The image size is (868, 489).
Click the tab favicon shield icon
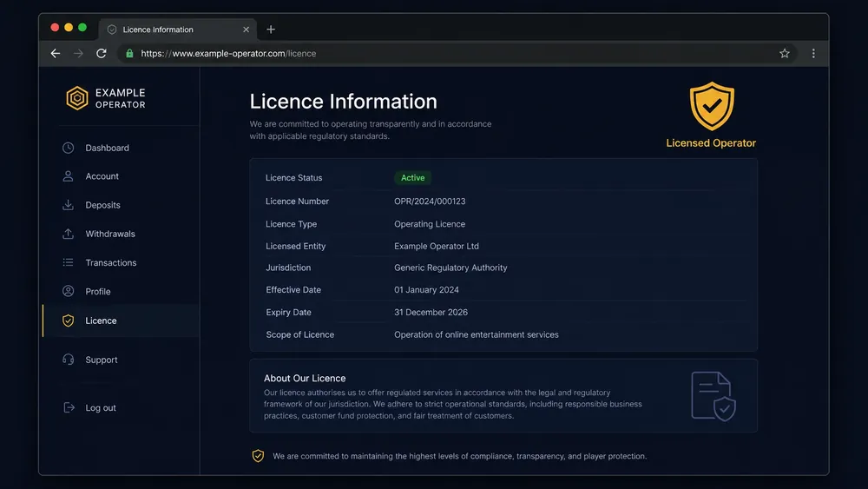[x=112, y=30]
